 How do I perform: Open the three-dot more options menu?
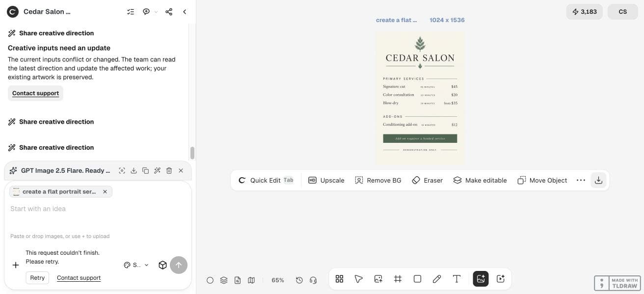(x=581, y=180)
